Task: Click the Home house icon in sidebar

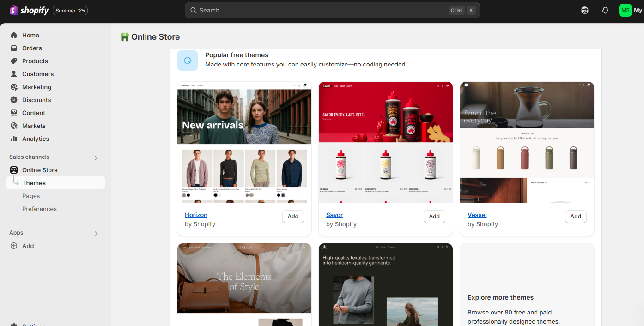Action: (x=14, y=35)
